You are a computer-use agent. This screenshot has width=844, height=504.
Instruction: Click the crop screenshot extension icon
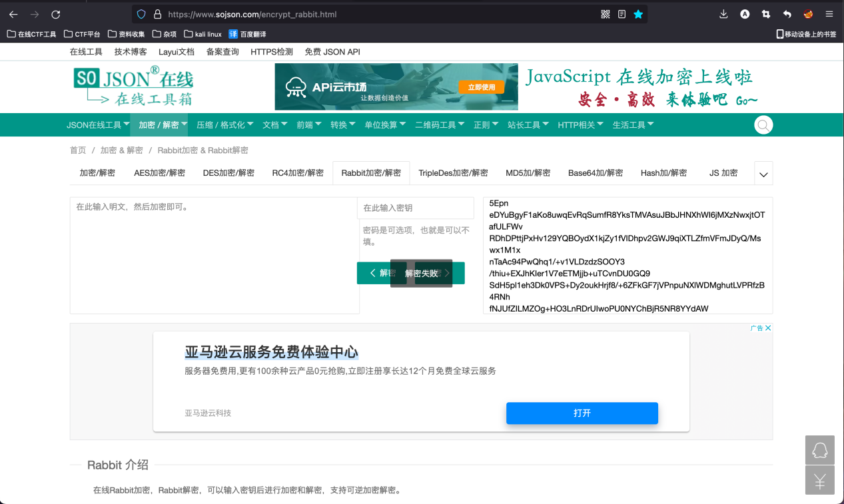click(766, 14)
